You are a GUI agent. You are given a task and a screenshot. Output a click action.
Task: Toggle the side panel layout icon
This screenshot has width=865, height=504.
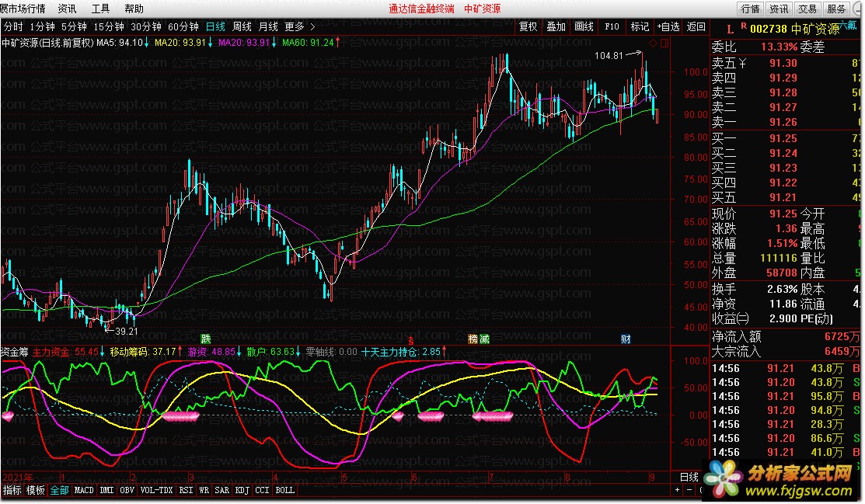click(x=664, y=43)
